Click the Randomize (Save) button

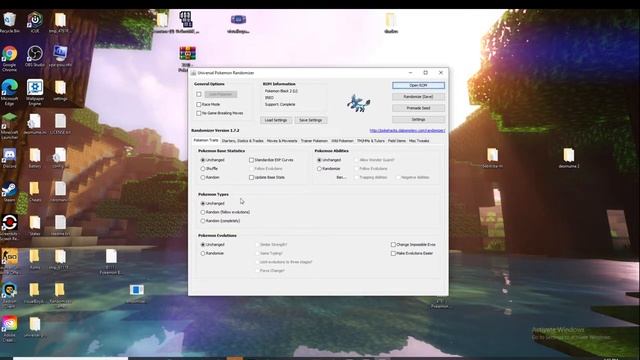[418, 97]
